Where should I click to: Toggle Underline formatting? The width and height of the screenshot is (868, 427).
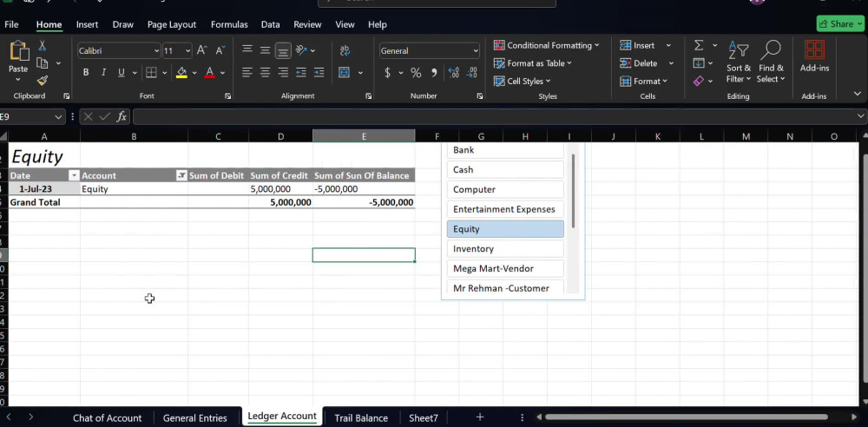[x=121, y=73]
